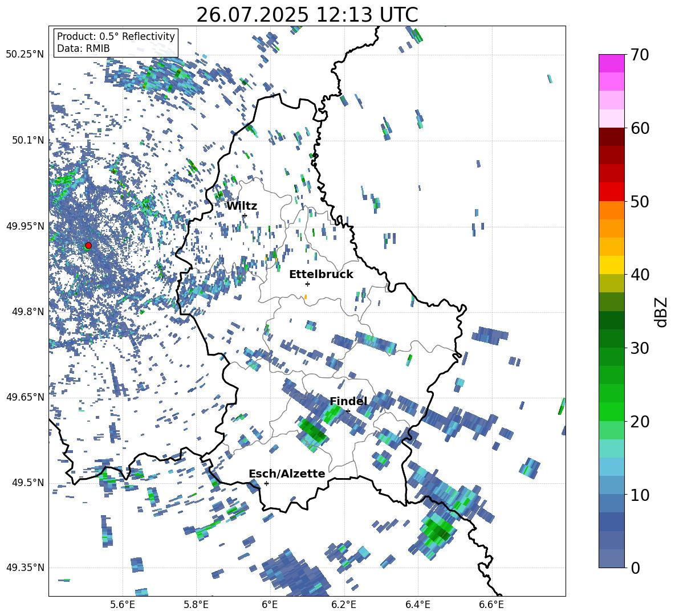Click the dark maroon colorbar segment below 60
Image resolution: width=675 pixels, height=616 pixels.
click(x=611, y=137)
